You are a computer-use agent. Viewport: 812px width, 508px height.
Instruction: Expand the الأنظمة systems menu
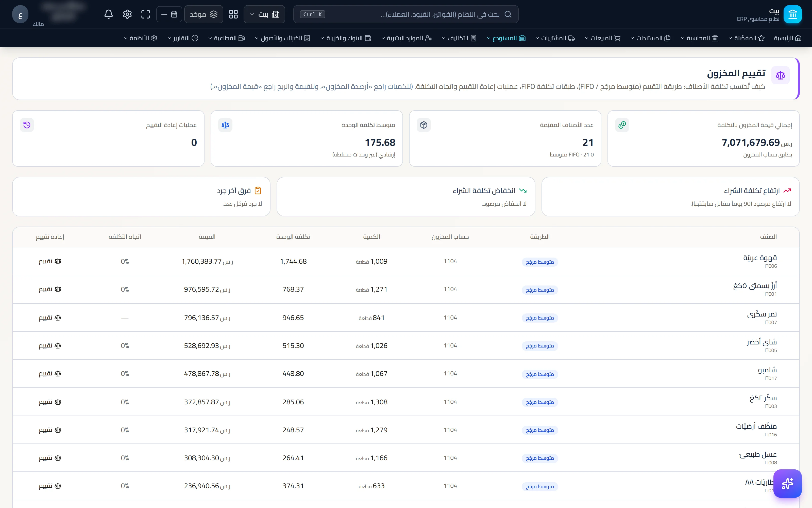coord(141,38)
